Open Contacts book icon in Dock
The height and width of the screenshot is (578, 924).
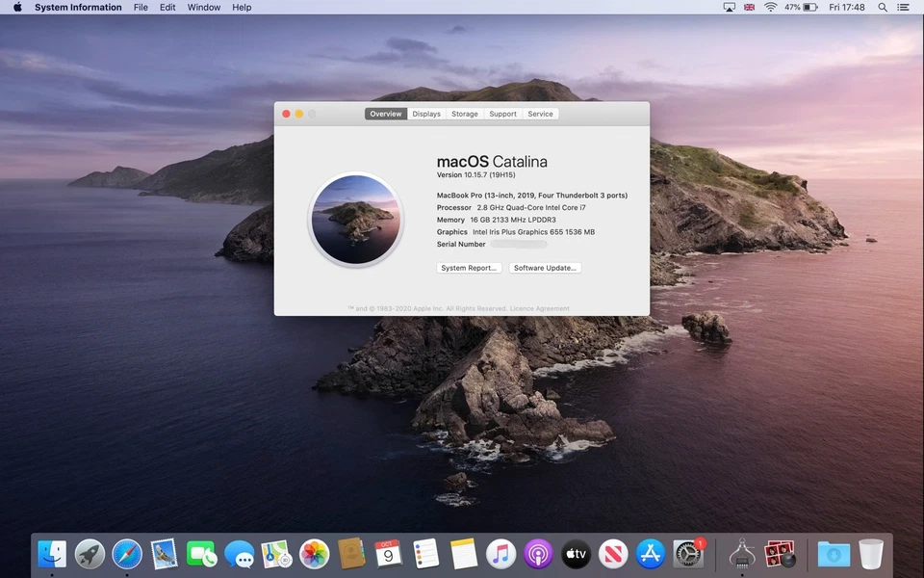[351, 555]
